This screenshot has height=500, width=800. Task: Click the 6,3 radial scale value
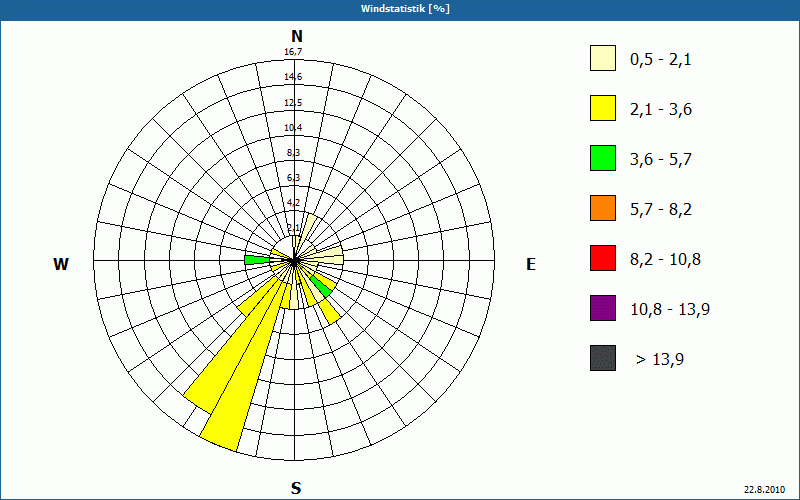click(293, 178)
